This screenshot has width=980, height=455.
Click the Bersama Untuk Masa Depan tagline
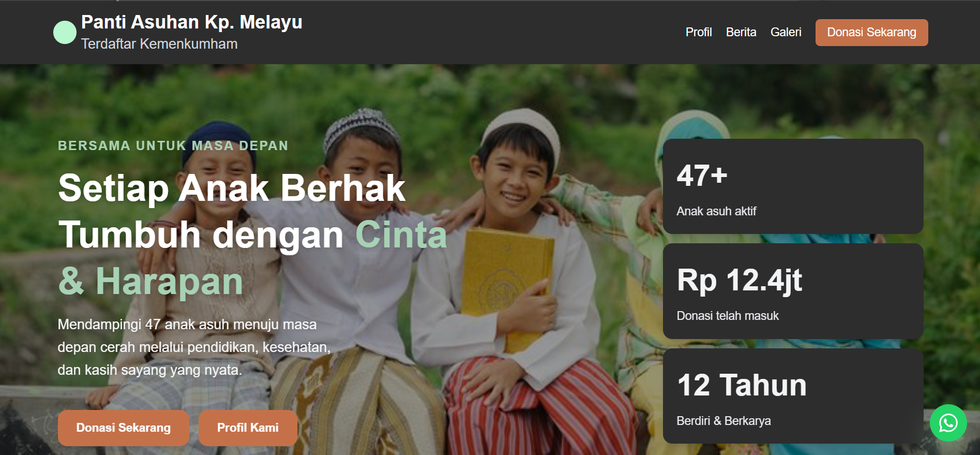point(173,145)
